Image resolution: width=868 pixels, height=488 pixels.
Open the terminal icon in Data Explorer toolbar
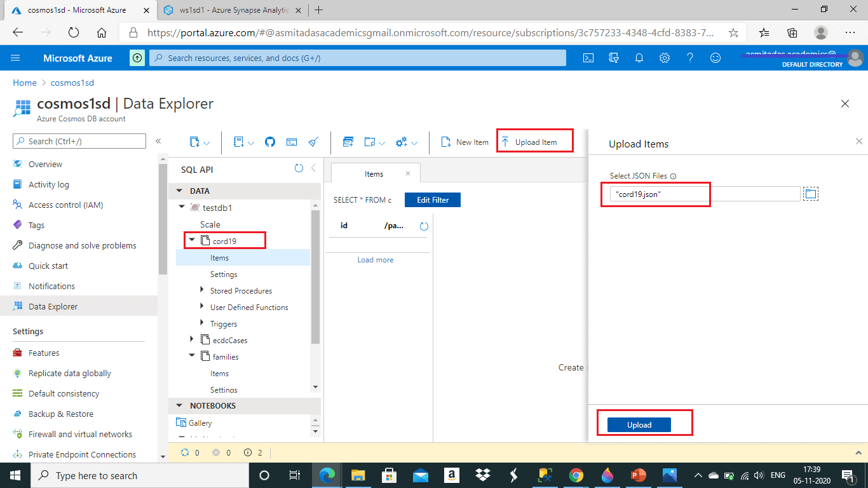[x=292, y=142]
